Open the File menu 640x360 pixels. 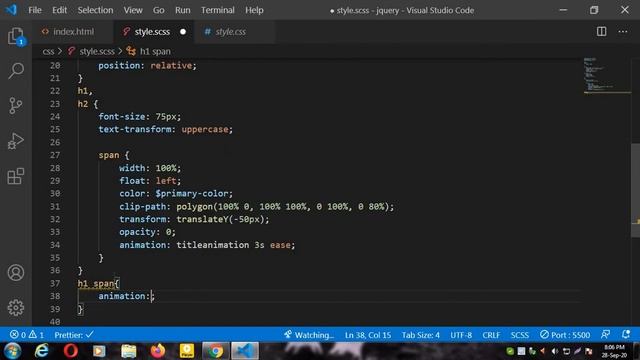tap(35, 10)
